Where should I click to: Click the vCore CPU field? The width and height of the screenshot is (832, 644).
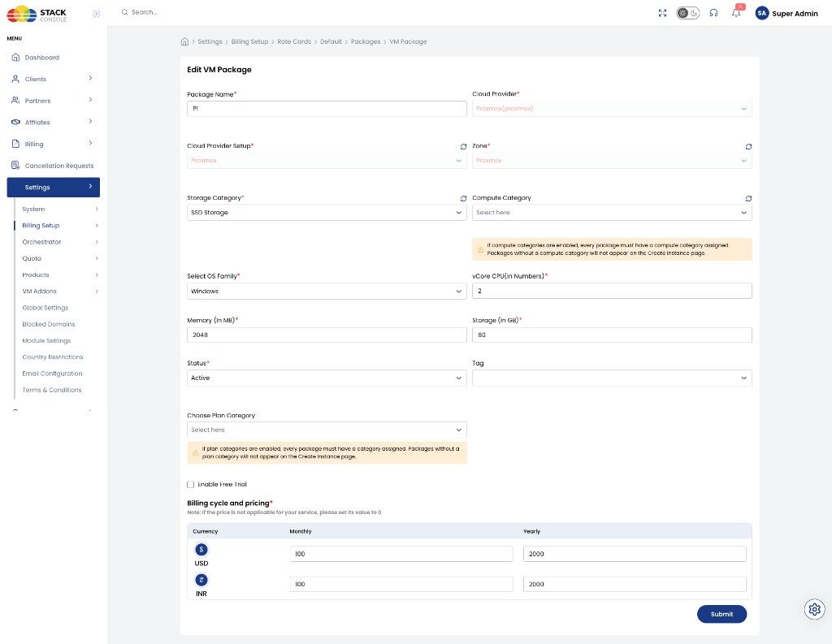point(612,291)
